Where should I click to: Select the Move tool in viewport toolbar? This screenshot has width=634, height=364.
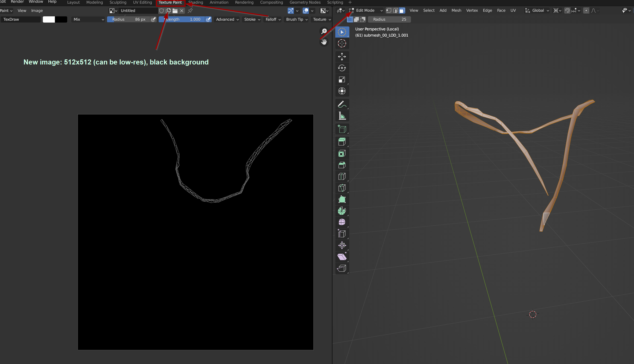click(342, 56)
